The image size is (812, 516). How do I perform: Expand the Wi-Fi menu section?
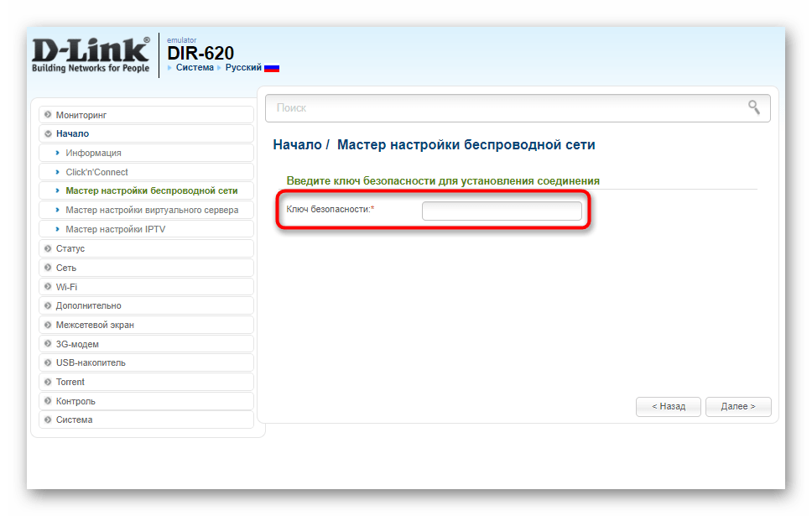coord(146,286)
